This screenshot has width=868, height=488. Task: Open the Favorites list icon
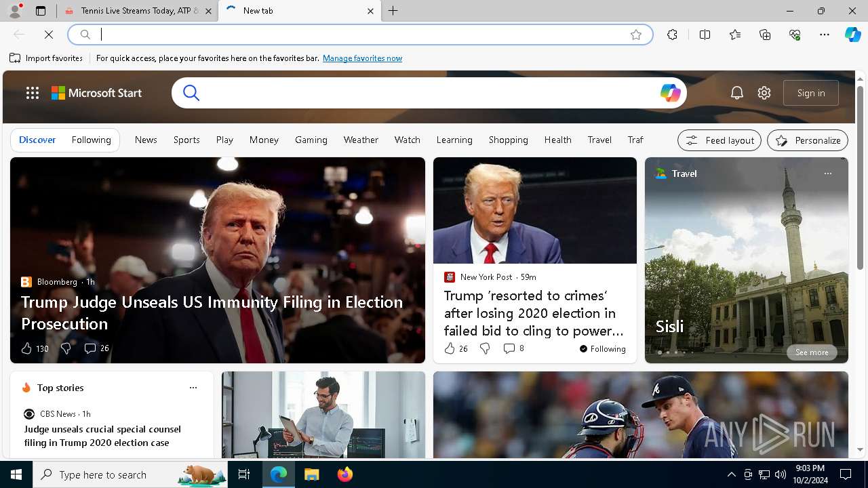(x=735, y=35)
